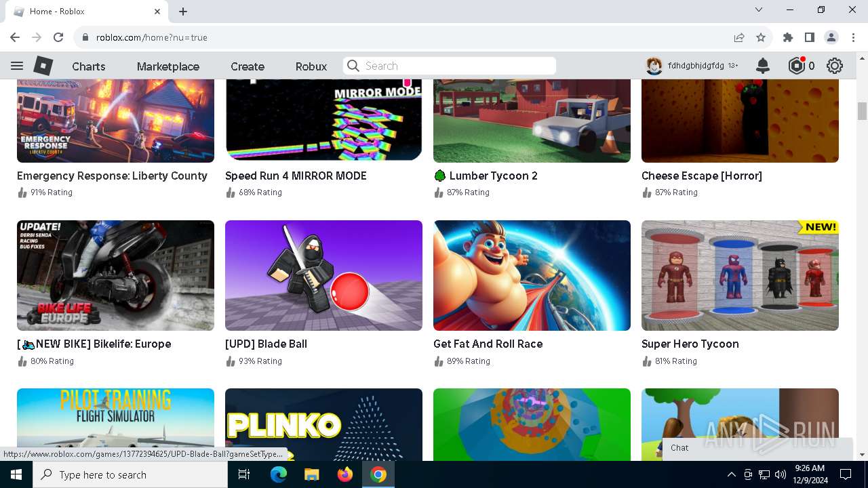This screenshot has width=868, height=488.
Task: Click the address bar URL
Action: click(x=152, y=37)
